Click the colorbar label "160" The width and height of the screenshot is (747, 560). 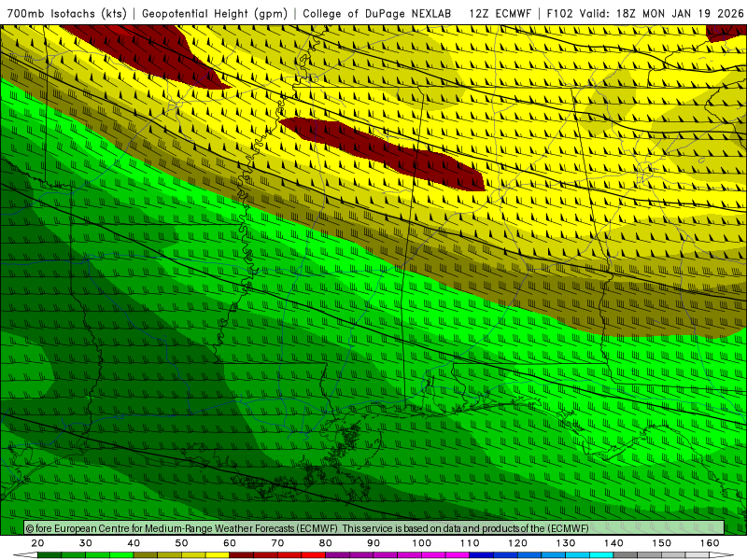710,543
